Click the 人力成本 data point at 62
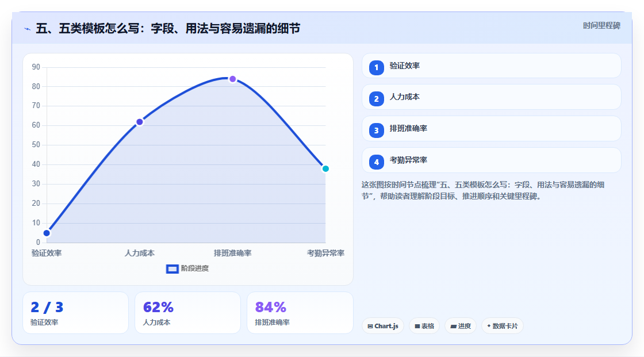The width and height of the screenshot is (644, 357). coord(140,122)
